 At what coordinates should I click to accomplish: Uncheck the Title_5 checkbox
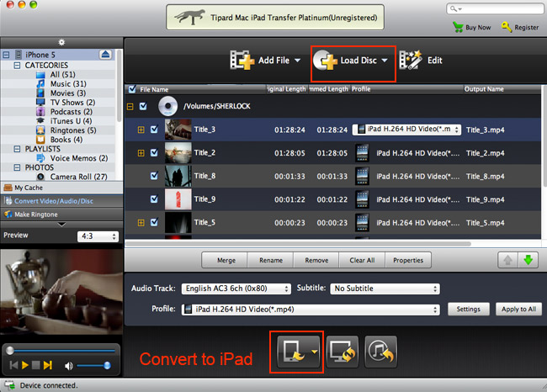(x=154, y=222)
